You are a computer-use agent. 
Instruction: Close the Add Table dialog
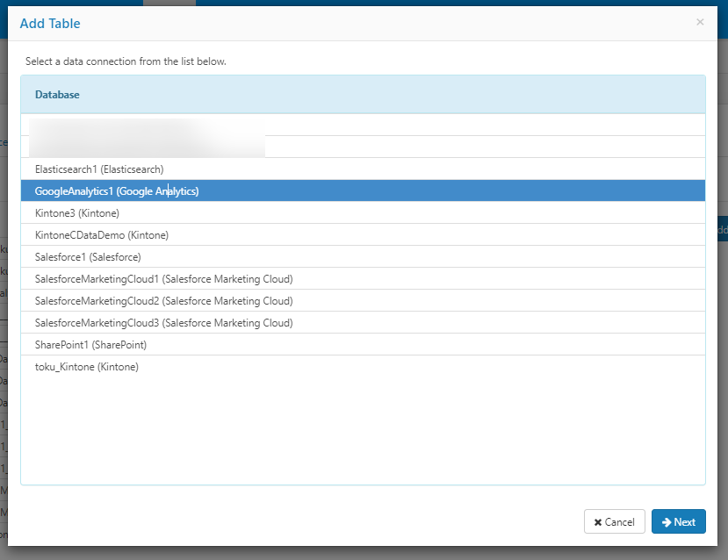[700, 22]
